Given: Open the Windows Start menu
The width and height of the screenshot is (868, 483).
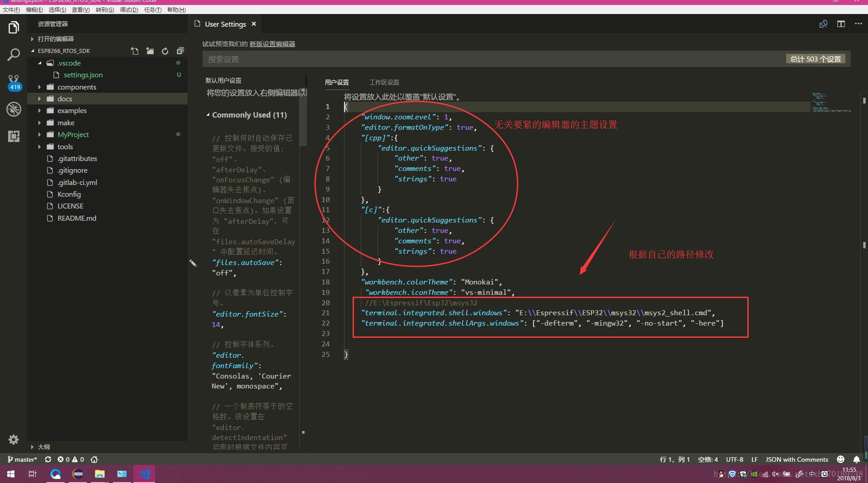Looking at the screenshot, I should point(11,474).
